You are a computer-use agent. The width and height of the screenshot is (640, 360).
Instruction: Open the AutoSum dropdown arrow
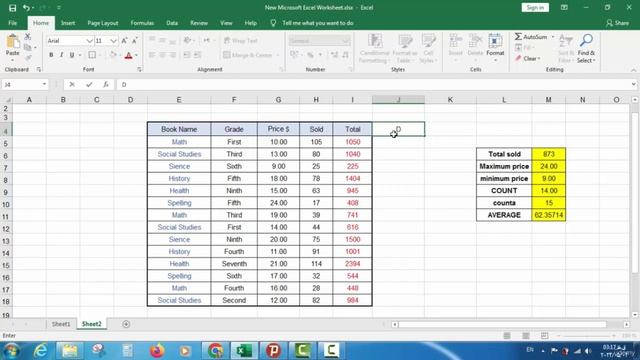coord(553,37)
